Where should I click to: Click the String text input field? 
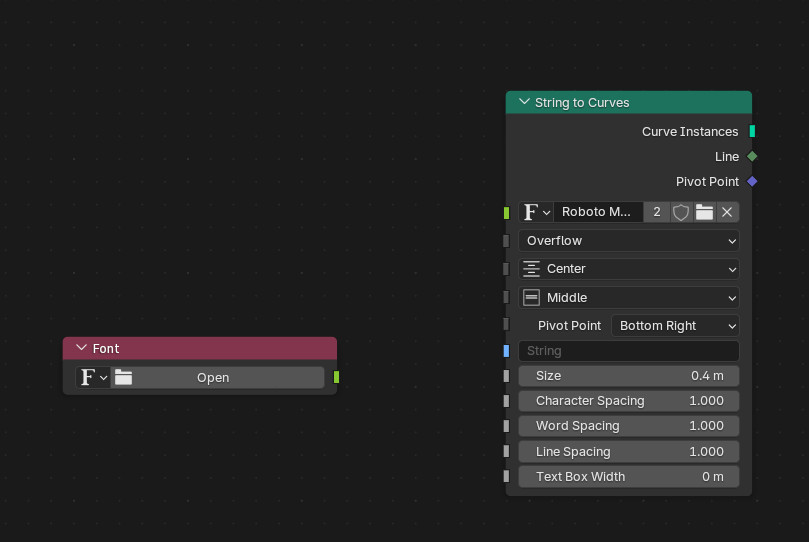tap(628, 351)
